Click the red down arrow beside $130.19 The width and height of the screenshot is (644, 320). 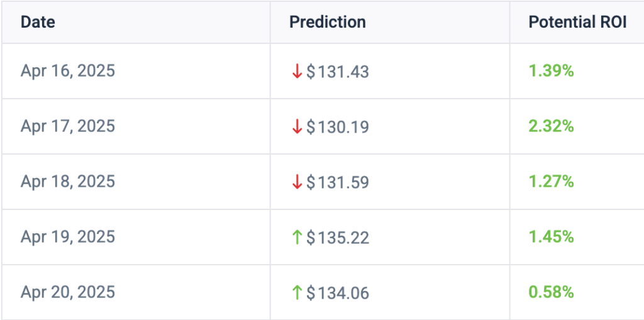point(297,126)
